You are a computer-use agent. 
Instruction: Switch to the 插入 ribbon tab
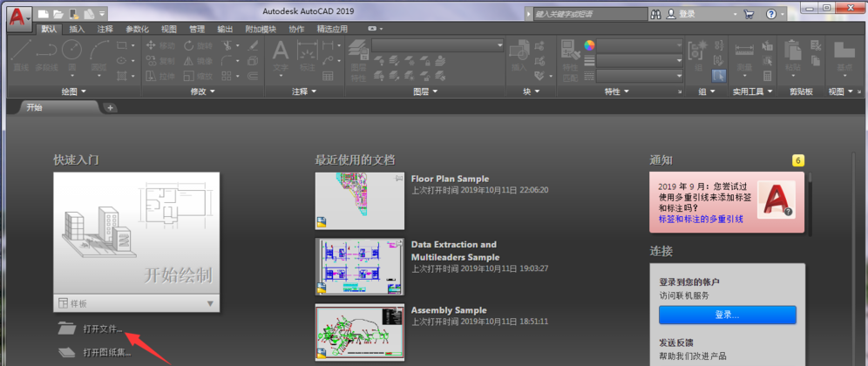[78, 29]
